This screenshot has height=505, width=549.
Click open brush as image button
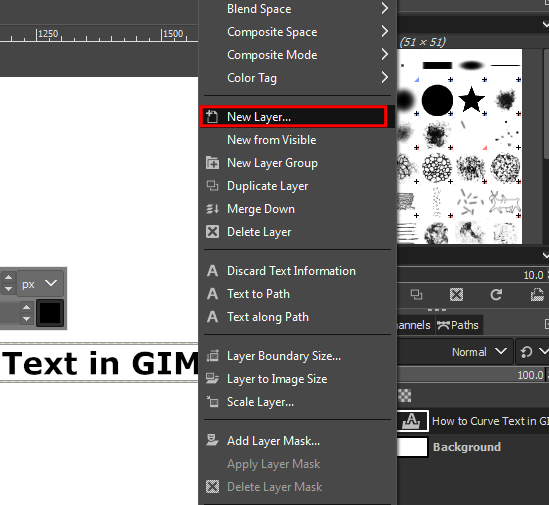coord(537,295)
